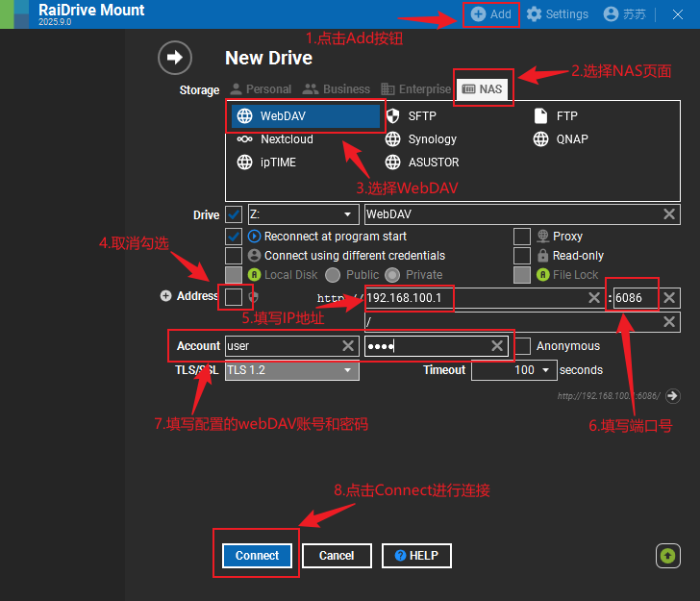Image resolution: width=700 pixels, height=601 pixels.
Task: Click the plus icon beside Address
Action: click(165, 296)
